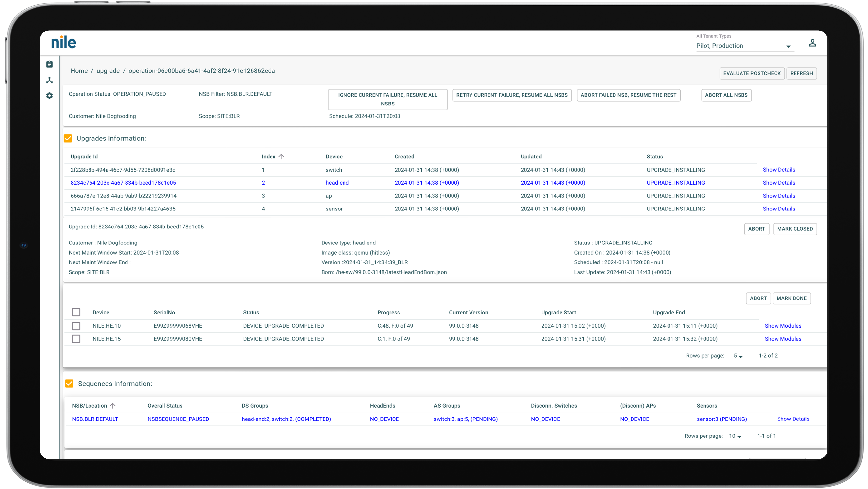Viewport: 868px width, 489px height.
Task: Click operation ID breadcrumb
Action: click(202, 71)
